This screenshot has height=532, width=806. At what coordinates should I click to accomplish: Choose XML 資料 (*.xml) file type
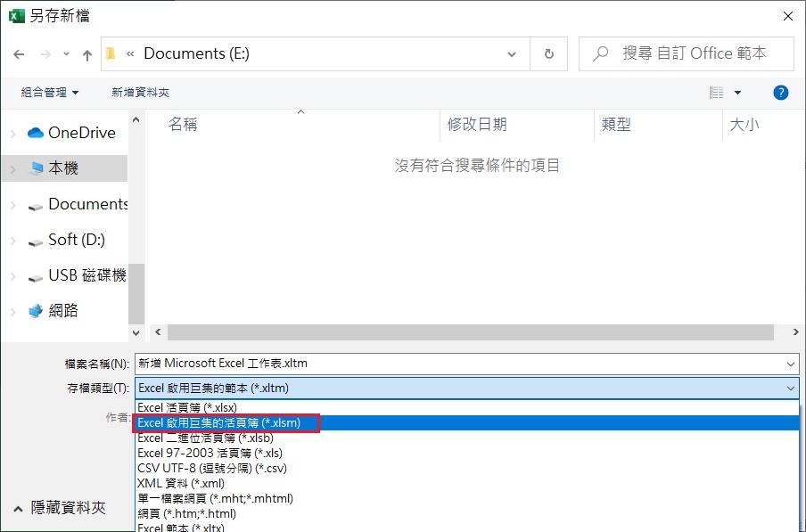(x=466, y=483)
